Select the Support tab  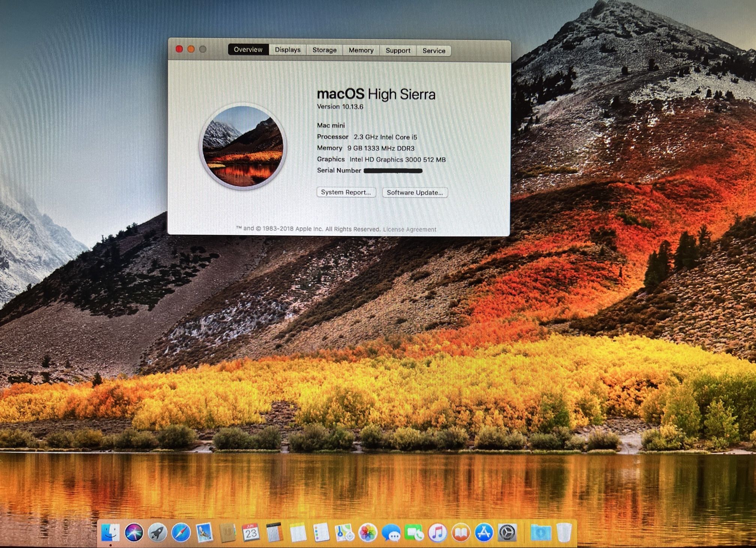(398, 51)
